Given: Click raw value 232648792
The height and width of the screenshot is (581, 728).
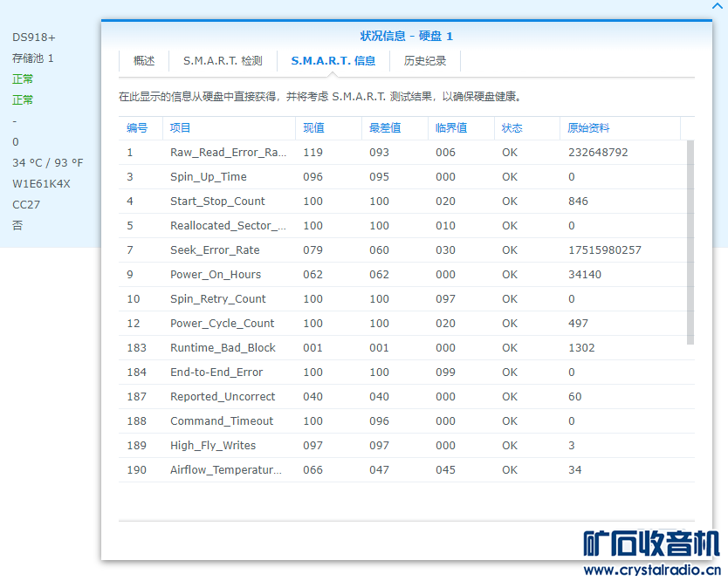Looking at the screenshot, I should pos(598,153).
